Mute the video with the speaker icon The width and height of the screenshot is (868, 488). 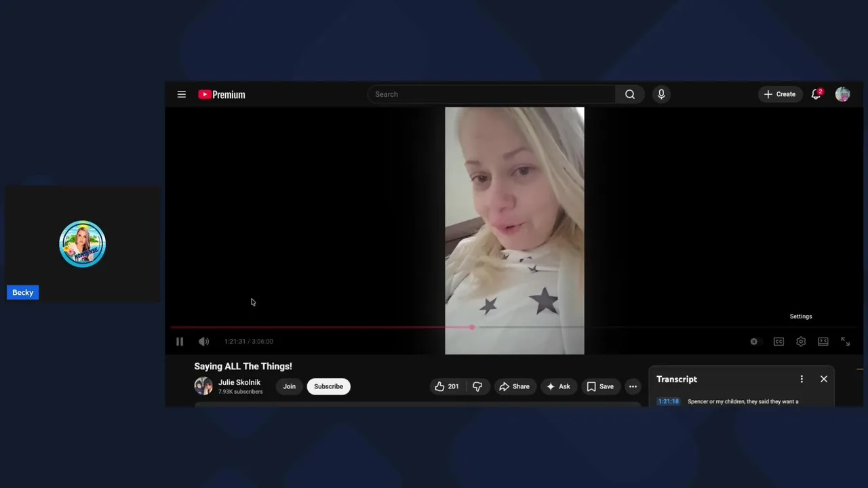point(203,342)
